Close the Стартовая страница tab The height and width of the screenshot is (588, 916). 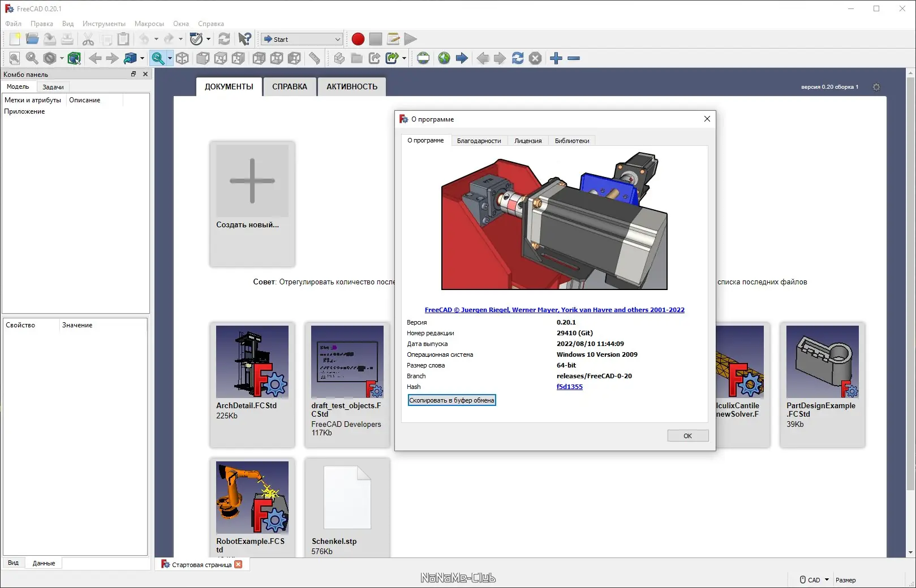click(238, 564)
